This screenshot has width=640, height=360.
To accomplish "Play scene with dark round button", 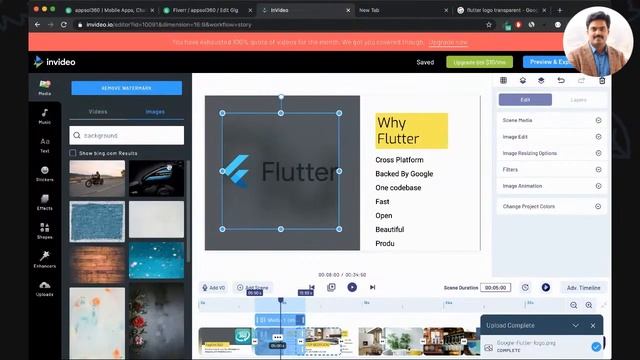I will 546,288.
